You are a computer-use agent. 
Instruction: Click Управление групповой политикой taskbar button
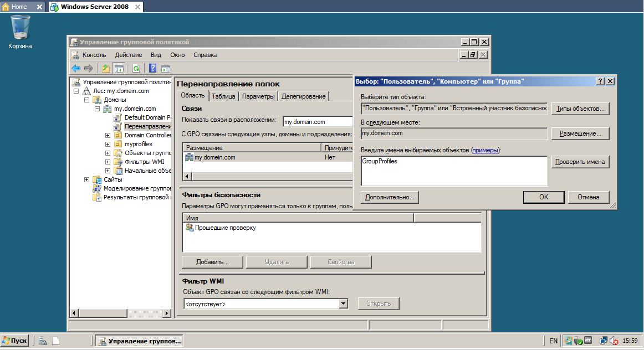(139, 341)
